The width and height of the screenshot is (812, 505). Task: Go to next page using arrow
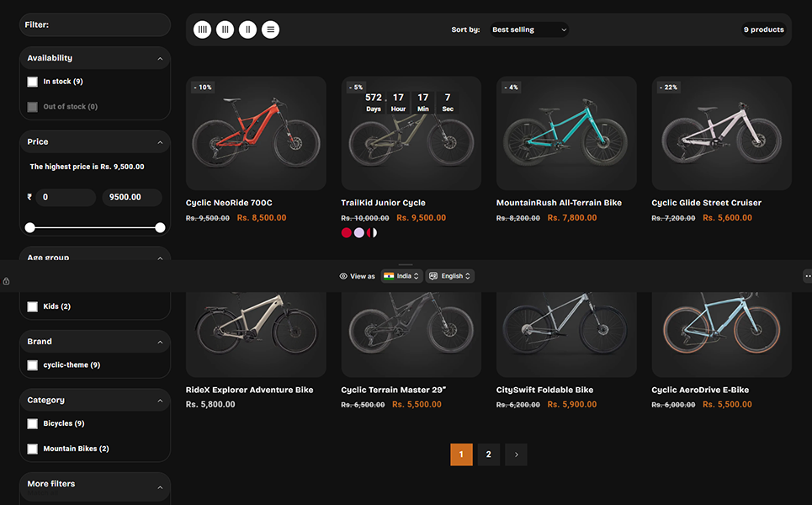[516, 454]
